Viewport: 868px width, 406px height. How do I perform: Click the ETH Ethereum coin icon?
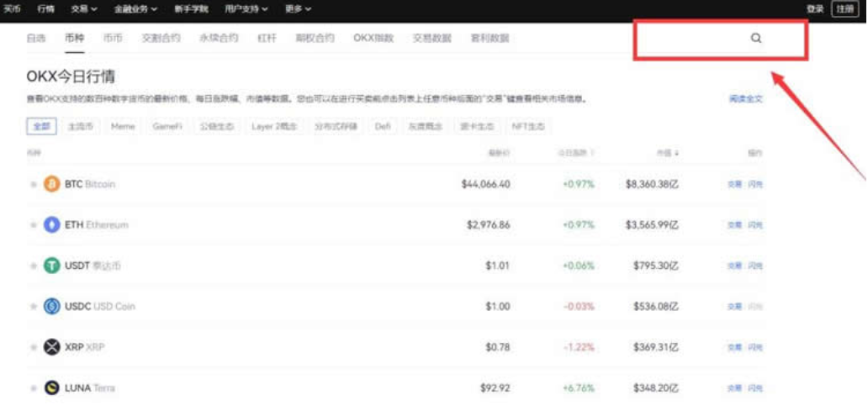pyautogui.click(x=52, y=225)
